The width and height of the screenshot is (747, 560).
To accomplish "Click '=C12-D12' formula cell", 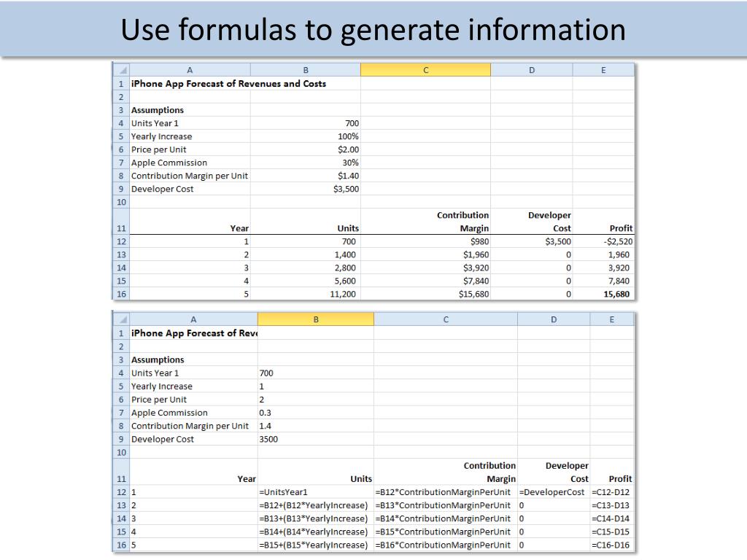I will [x=611, y=492].
